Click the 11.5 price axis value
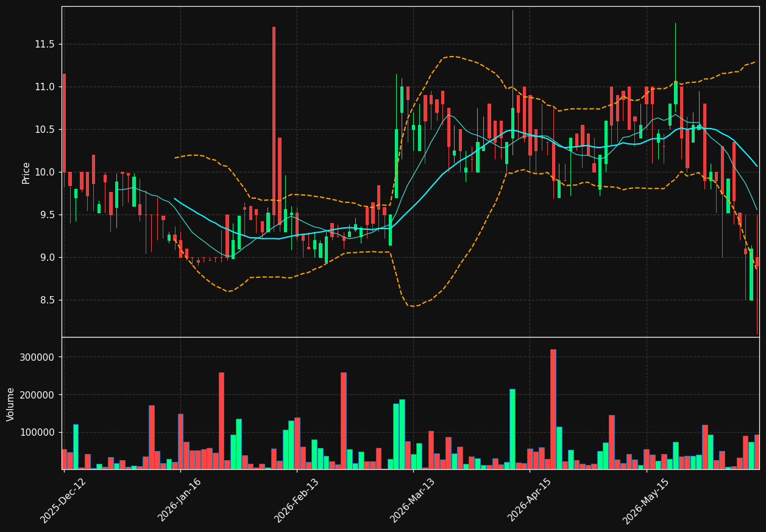This screenshot has height=532, width=766. [x=44, y=44]
